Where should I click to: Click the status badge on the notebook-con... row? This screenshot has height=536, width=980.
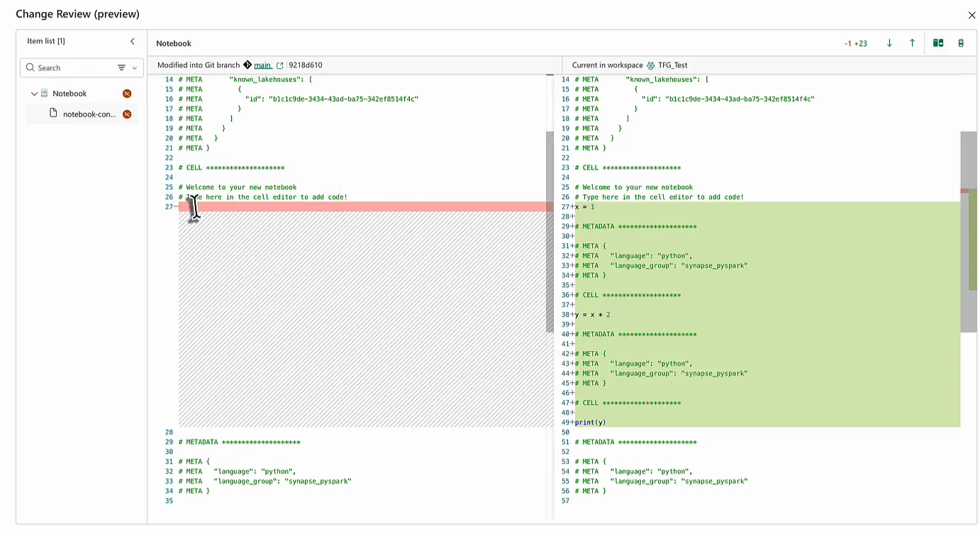coord(127,114)
